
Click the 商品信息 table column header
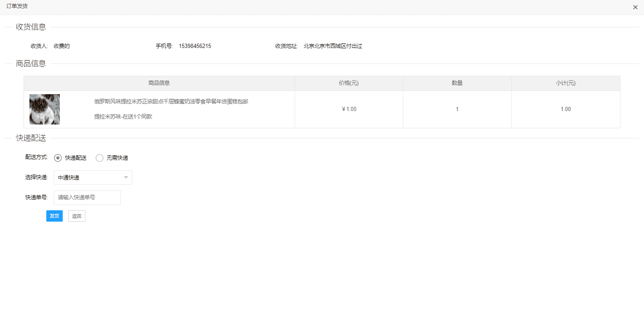pyautogui.click(x=159, y=83)
